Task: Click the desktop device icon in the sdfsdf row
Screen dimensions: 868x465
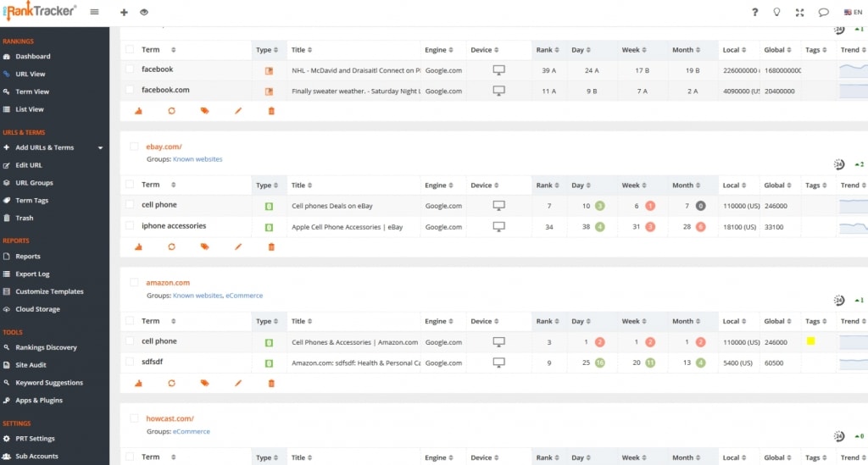Action: (x=498, y=363)
